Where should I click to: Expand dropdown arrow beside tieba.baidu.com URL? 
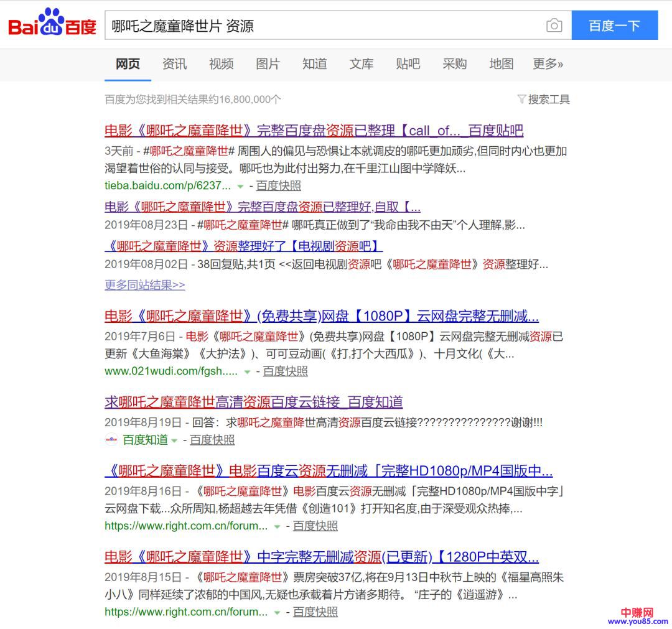tap(240, 186)
